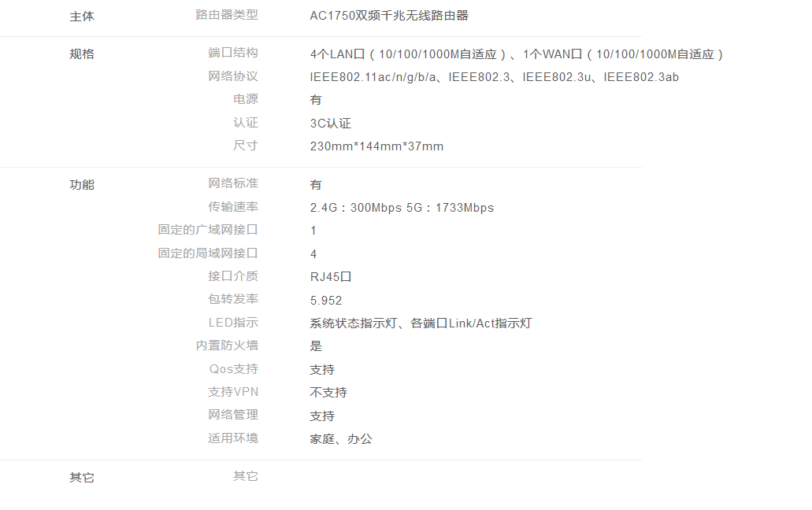Click the 路由器类型 label
Screen dimensions: 812x510
tap(226, 15)
